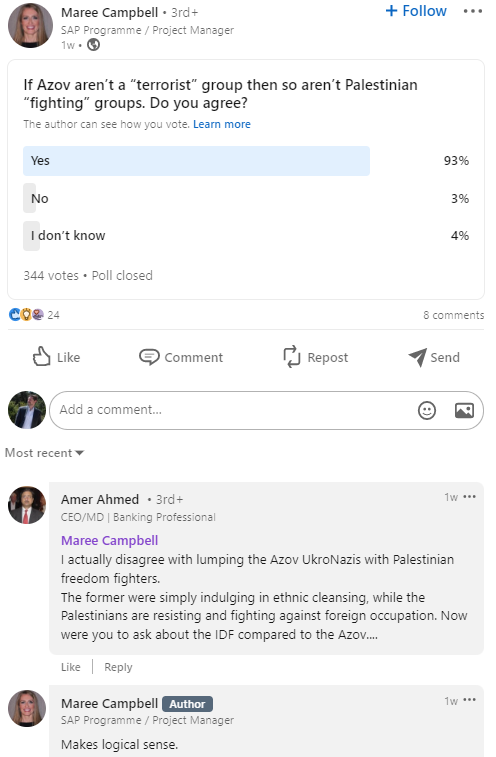The width and height of the screenshot is (496, 757).
Task: Click the globe visibility icon under author name
Action: 93,45
